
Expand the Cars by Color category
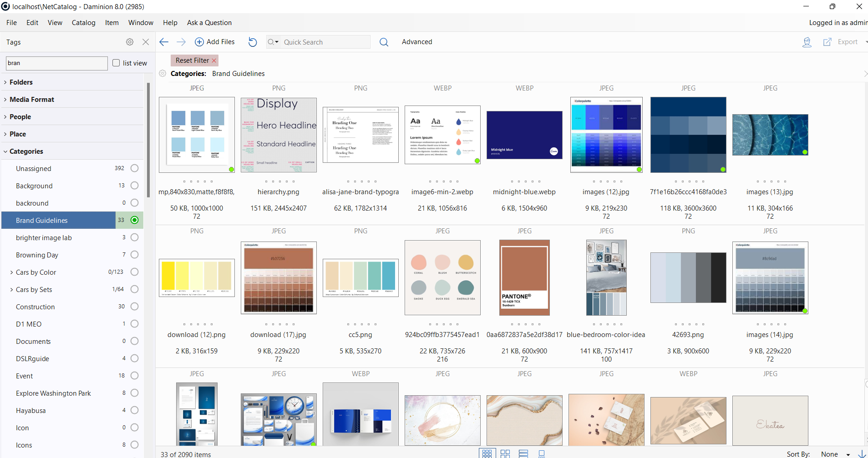click(x=11, y=272)
